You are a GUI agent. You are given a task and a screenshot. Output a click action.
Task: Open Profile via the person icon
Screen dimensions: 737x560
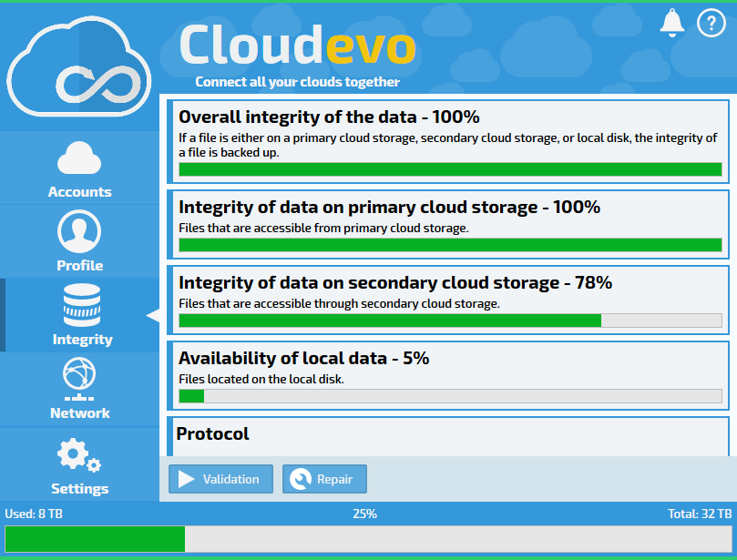pyautogui.click(x=79, y=231)
